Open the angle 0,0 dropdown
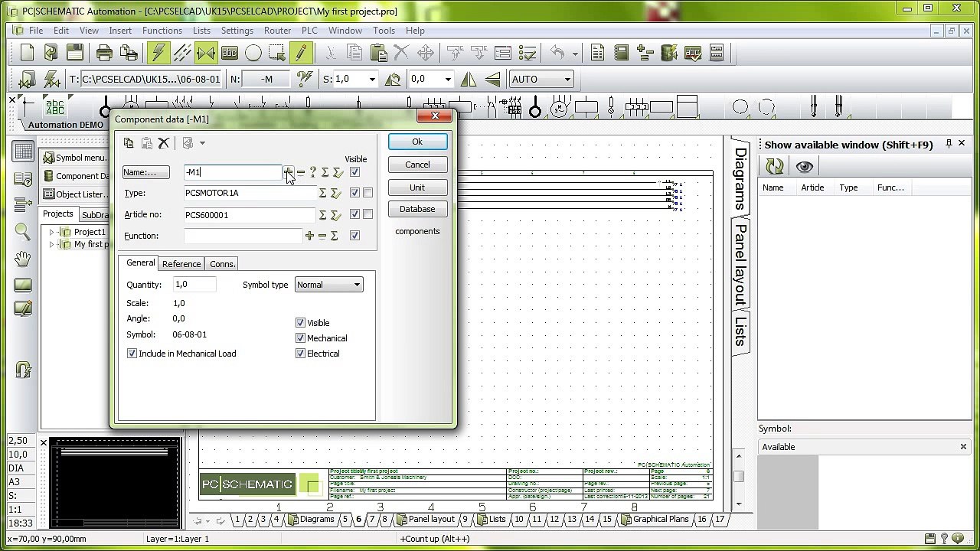Image resolution: width=980 pixels, height=551 pixels. [448, 79]
